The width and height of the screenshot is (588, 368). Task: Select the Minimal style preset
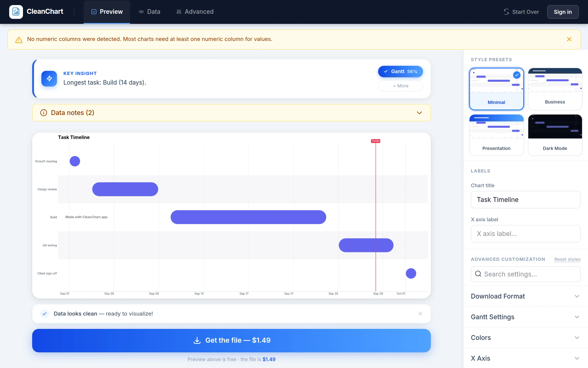496,89
